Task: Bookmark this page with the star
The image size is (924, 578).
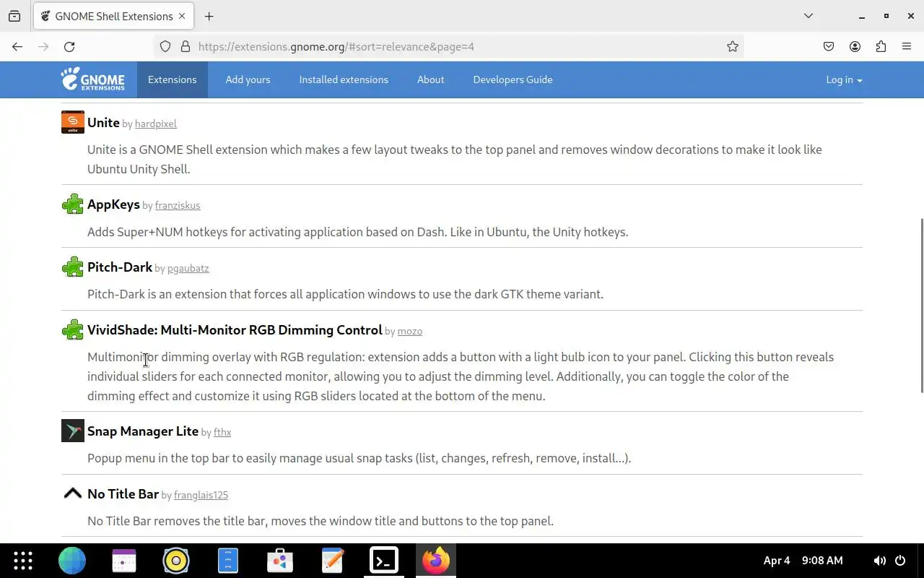Action: [x=733, y=46]
